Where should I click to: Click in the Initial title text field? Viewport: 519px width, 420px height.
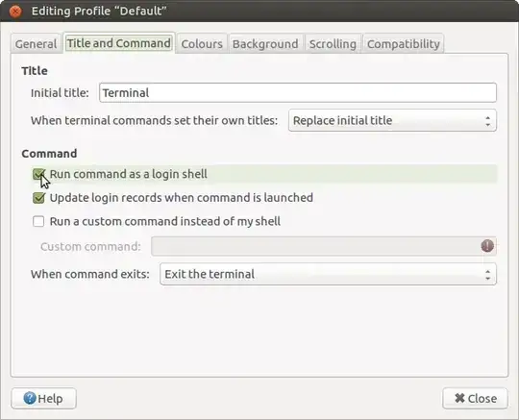tap(298, 92)
